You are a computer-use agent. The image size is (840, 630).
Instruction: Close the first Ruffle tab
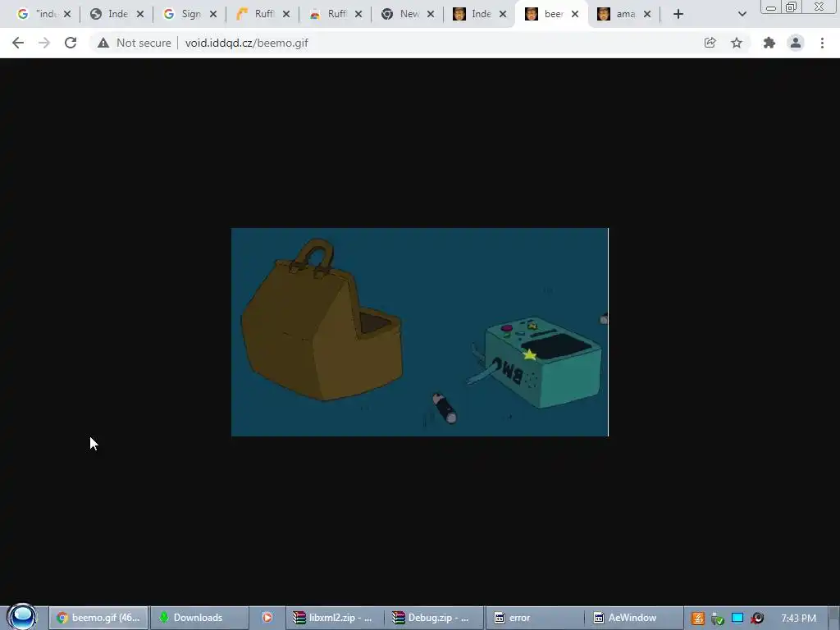tap(286, 14)
